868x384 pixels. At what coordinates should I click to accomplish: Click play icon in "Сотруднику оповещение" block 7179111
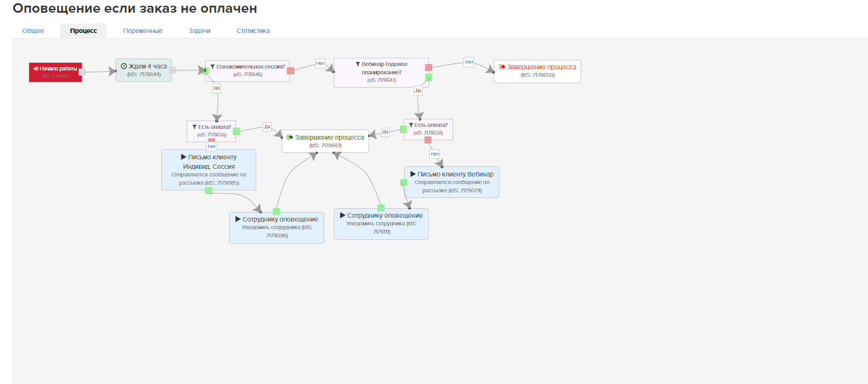[x=343, y=215]
